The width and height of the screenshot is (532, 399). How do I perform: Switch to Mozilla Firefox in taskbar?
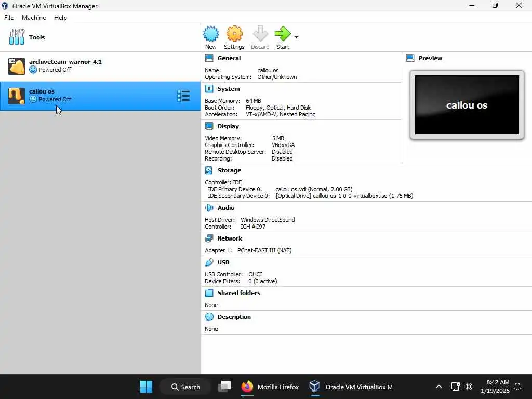tap(270, 387)
